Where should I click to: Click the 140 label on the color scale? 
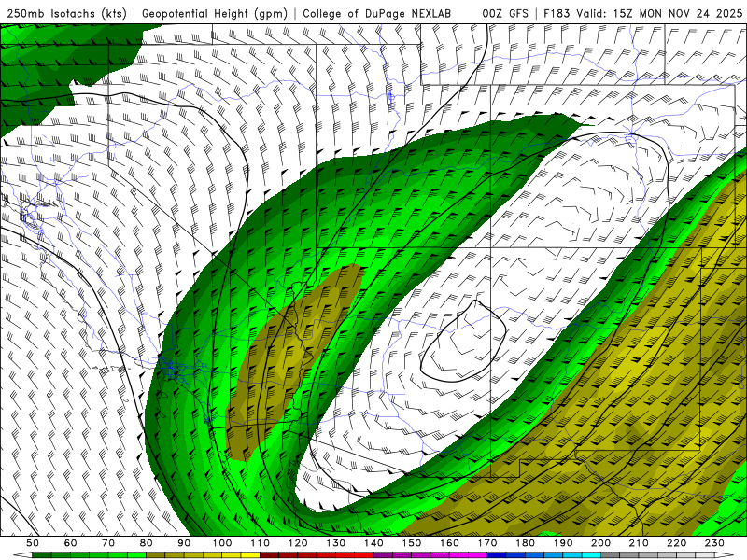(373, 543)
